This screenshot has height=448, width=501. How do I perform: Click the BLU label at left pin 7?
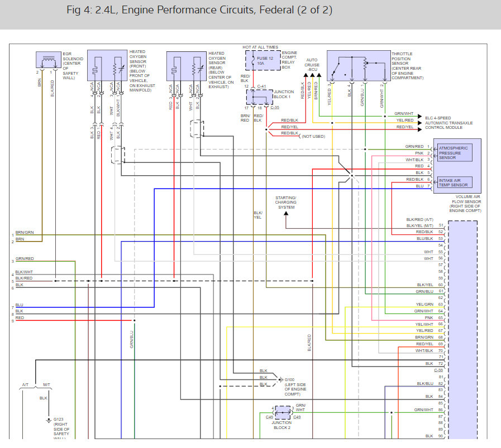tap(19, 305)
